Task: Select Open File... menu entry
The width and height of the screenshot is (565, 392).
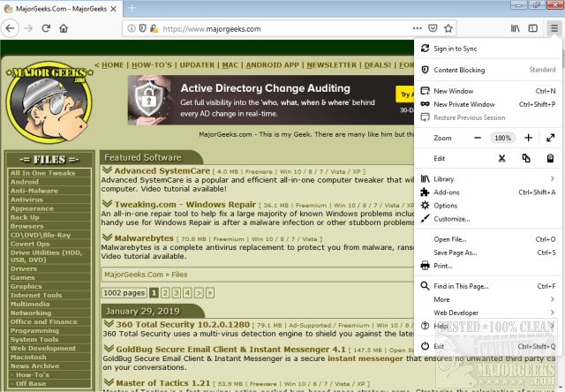Action: pyautogui.click(x=488, y=239)
